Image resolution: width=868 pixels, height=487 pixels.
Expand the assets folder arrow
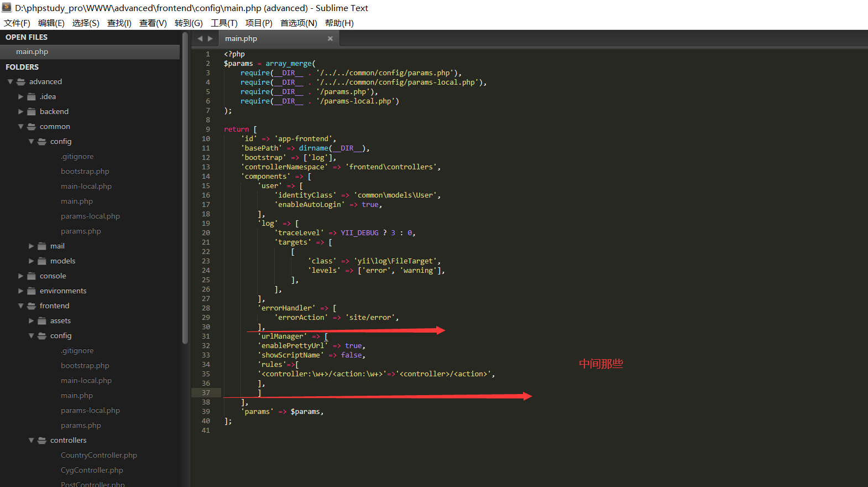pos(31,320)
